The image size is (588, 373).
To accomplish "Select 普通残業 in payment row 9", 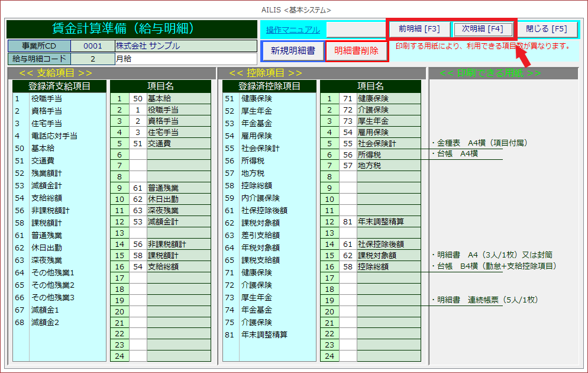I will 178,188.
